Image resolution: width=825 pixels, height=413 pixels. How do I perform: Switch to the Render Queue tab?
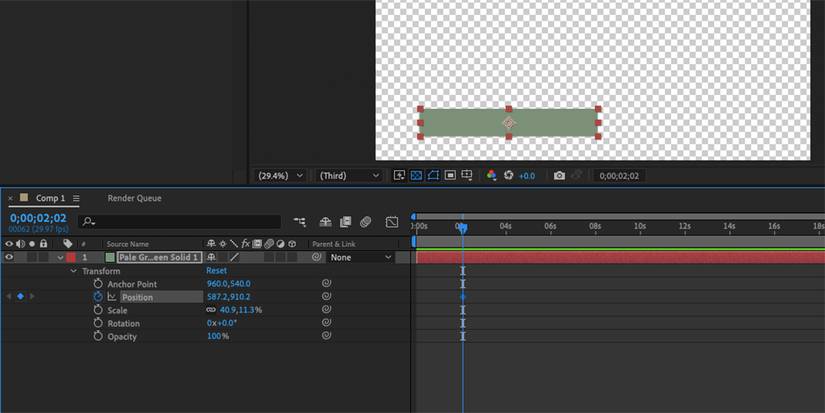click(x=134, y=198)
